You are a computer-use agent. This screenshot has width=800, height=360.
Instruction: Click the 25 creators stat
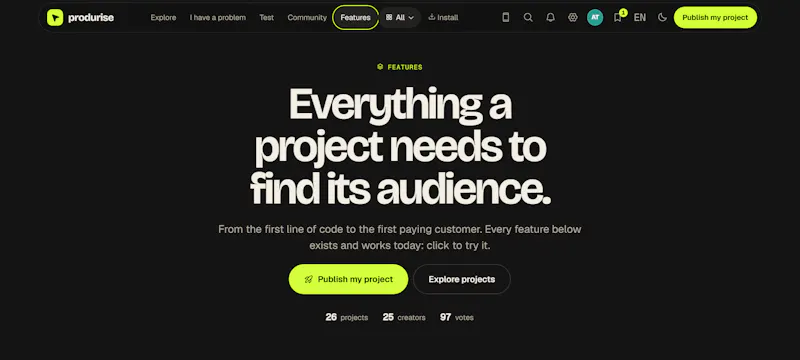(404, 317)
